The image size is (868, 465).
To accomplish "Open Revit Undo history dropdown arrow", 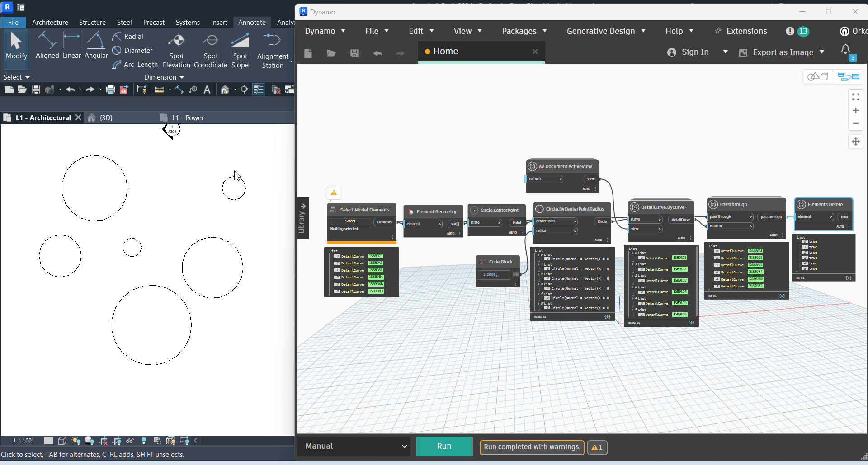I will tap(80, 89).
